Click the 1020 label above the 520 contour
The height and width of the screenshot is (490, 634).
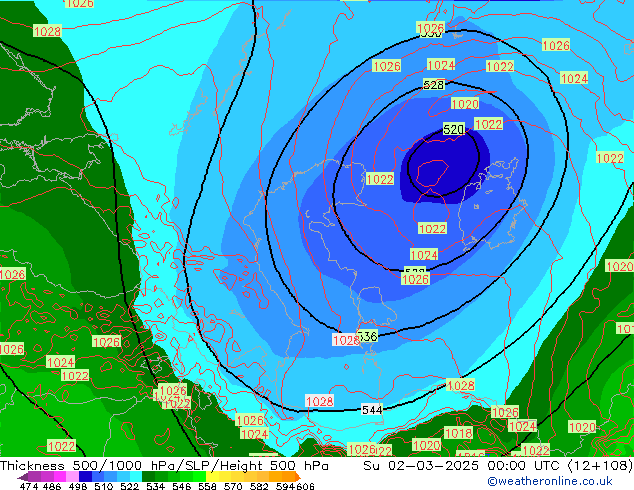tap(465, 104)
